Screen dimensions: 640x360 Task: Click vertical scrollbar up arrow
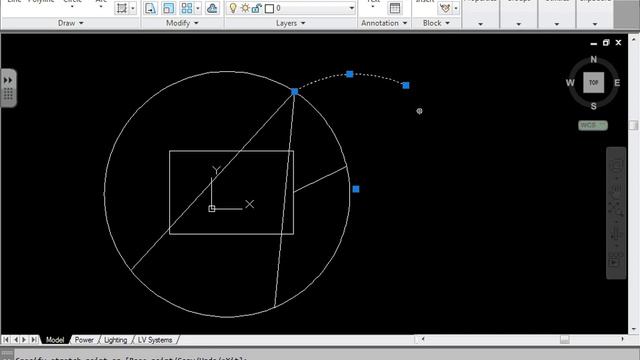pos(634,40)
